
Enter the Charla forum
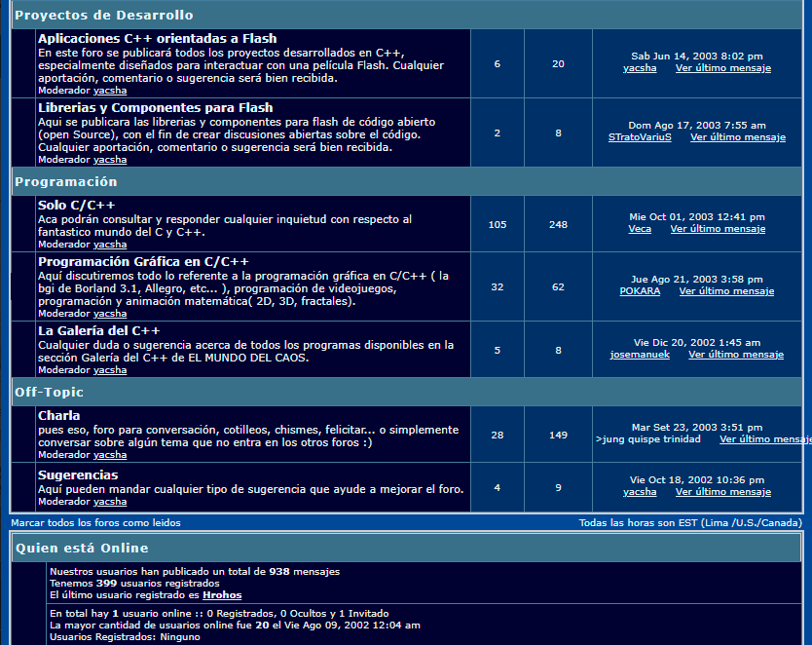coord(58,415)
